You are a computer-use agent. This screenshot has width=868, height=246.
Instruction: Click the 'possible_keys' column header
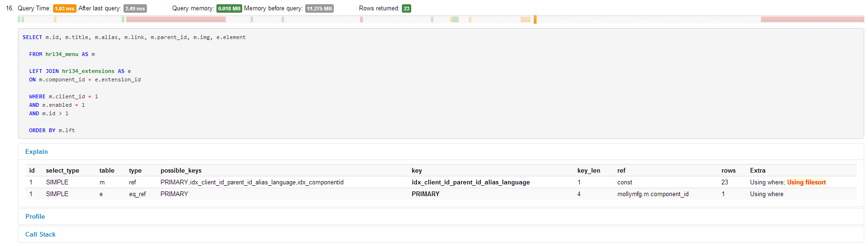tap(181, 170)
